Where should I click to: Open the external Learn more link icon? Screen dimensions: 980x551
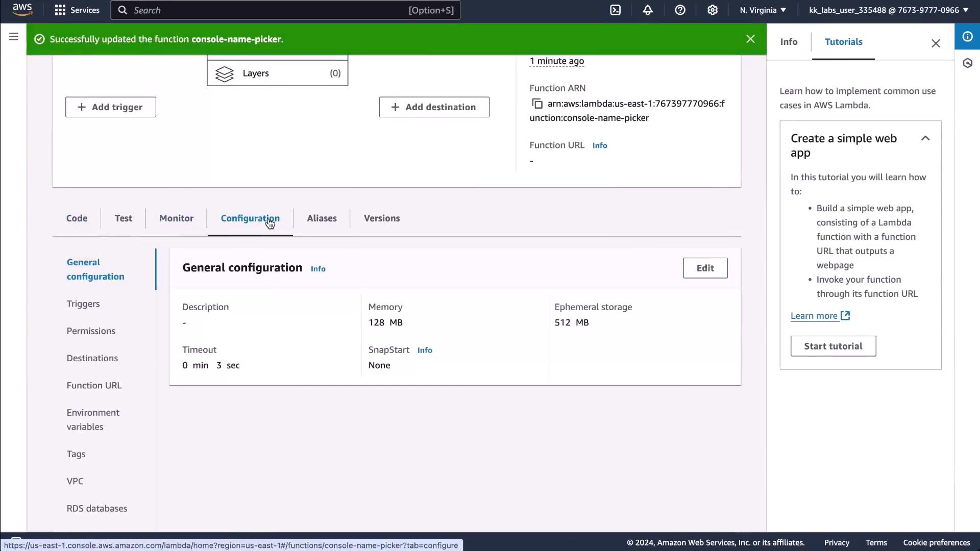pyautogui.click(x=845, y=316)
